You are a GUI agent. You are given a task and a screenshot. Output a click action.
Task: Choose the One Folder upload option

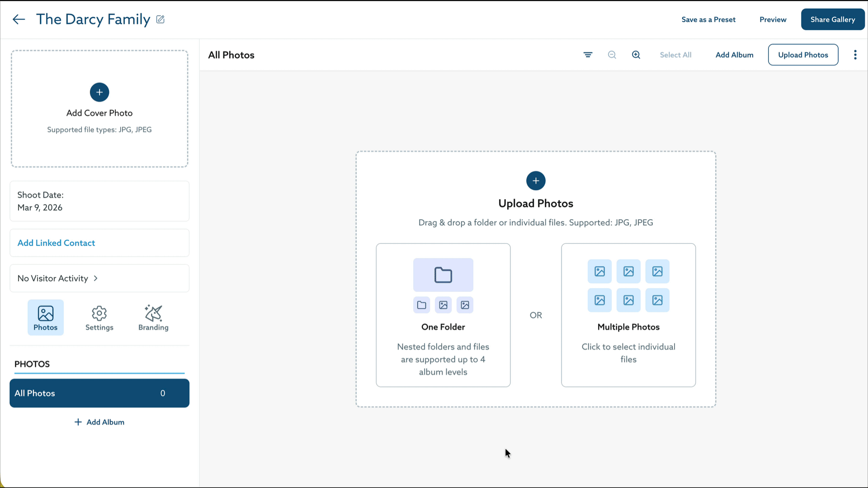point(443,315)
